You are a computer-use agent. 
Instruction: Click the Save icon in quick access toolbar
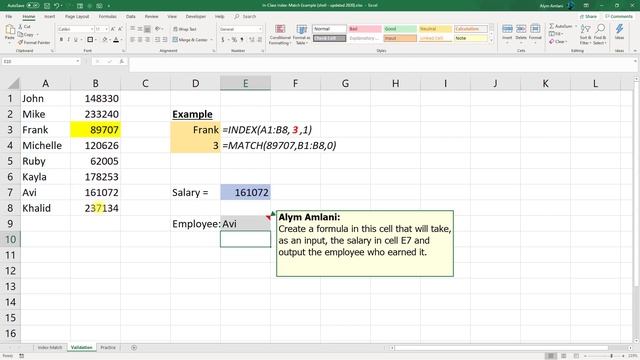coord(47,6)
